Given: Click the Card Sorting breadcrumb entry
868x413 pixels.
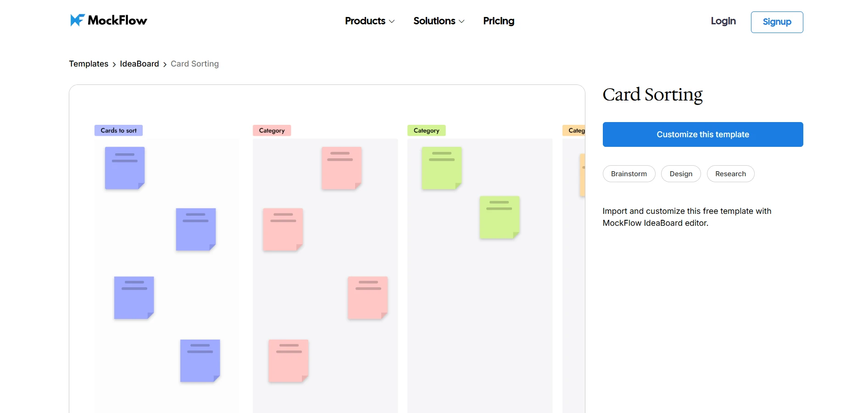Looking at the screenshot, I should (x=195, y=64).
